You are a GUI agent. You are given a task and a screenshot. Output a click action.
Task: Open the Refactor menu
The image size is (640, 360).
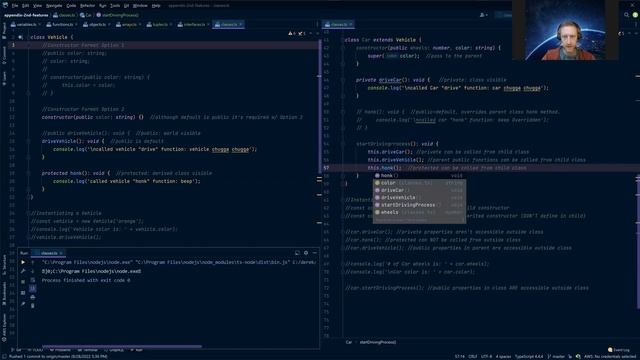(87, 6)
